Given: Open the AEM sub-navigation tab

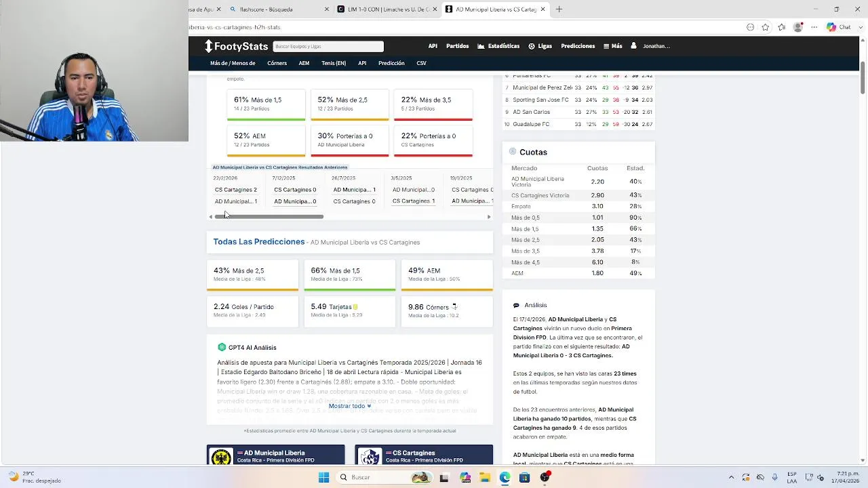Looking at the screenshot, I should pyautogui.click(x=304, y=63).
